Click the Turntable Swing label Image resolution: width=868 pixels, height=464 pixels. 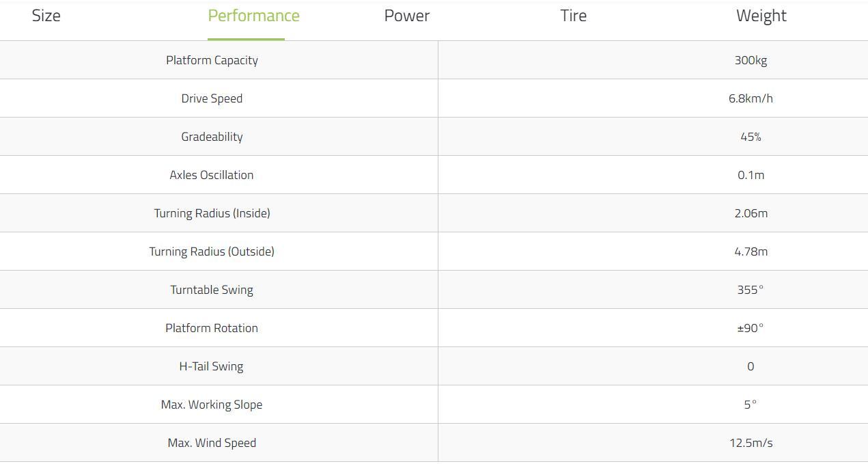212,290
